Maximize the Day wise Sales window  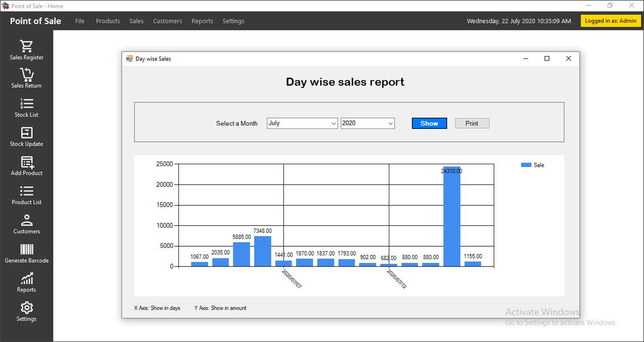coord(546,59)
